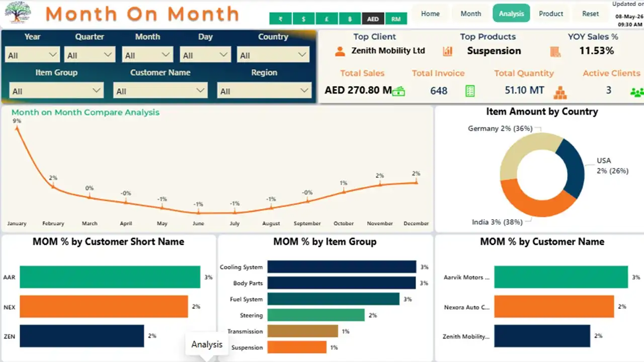This screenshot has height=362, width=644.
Task: Click the 'AED 270.80 M' total sales value
Action: click(358, 90)
